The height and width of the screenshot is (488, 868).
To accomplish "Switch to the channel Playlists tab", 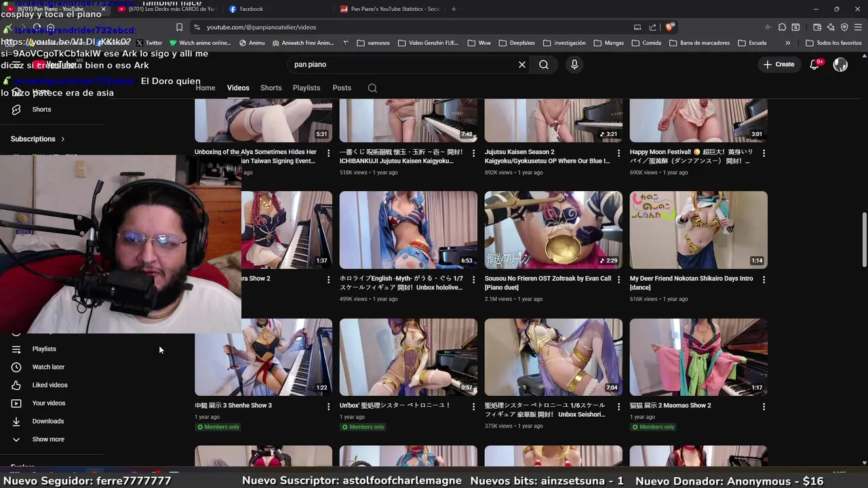I will click(307, 88).
